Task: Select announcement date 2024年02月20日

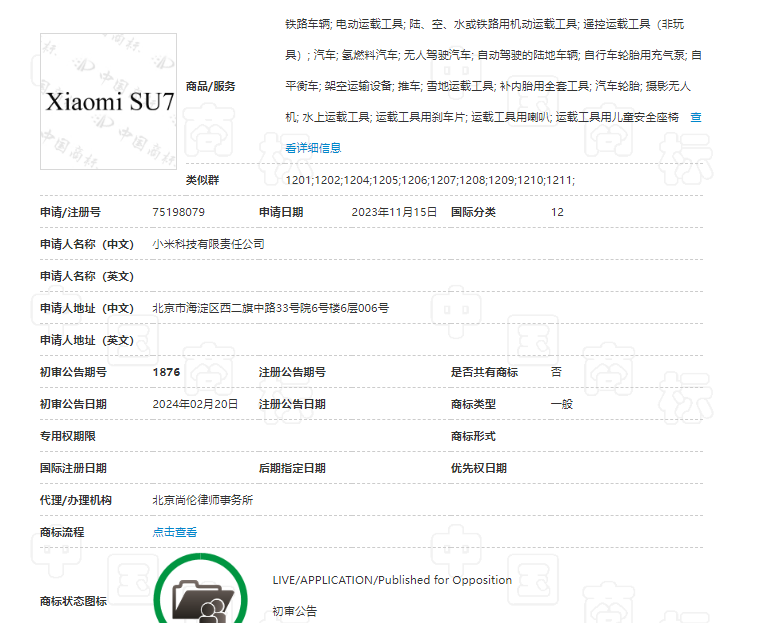Action: click(195, 404)
